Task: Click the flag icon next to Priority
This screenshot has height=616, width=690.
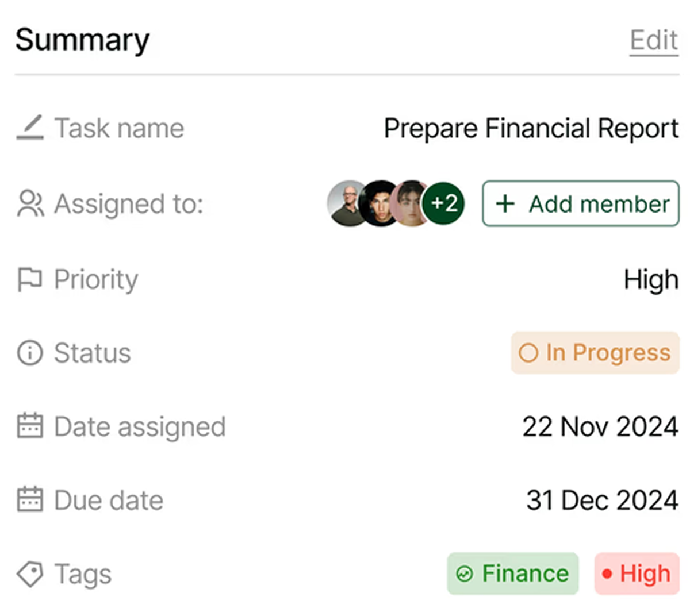Action: click(30, 280)
